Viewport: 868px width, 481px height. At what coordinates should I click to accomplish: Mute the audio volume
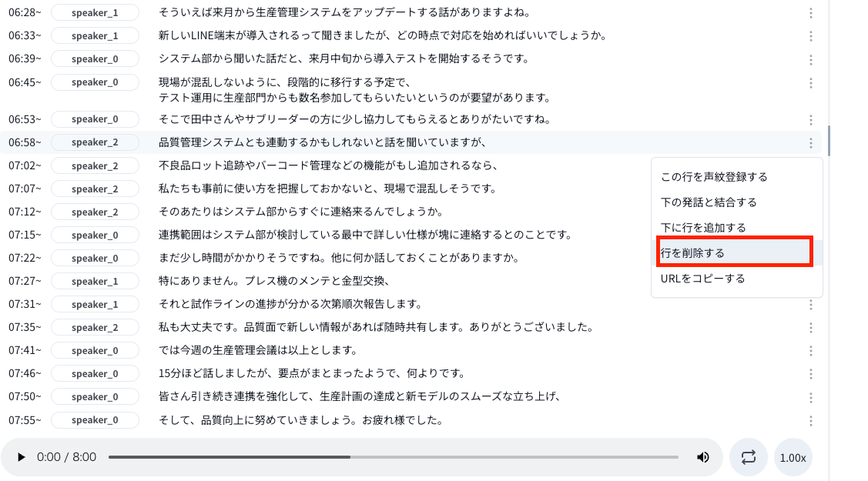click(702, 457)
